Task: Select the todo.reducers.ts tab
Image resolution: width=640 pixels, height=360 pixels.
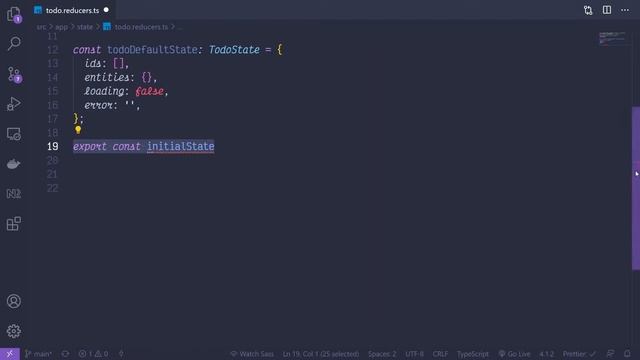Action: [72, 10]
